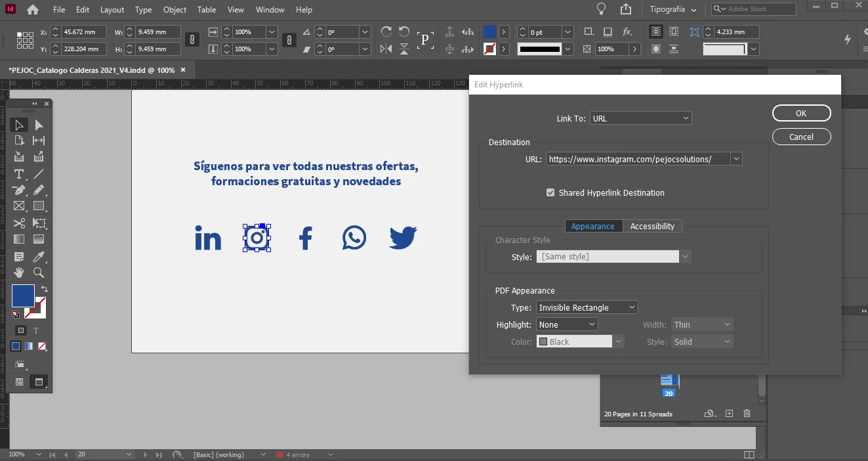The width and height of the screenshot is (868, 461).
Task: Choose the Free Transform tool
Action: [39, 223]
